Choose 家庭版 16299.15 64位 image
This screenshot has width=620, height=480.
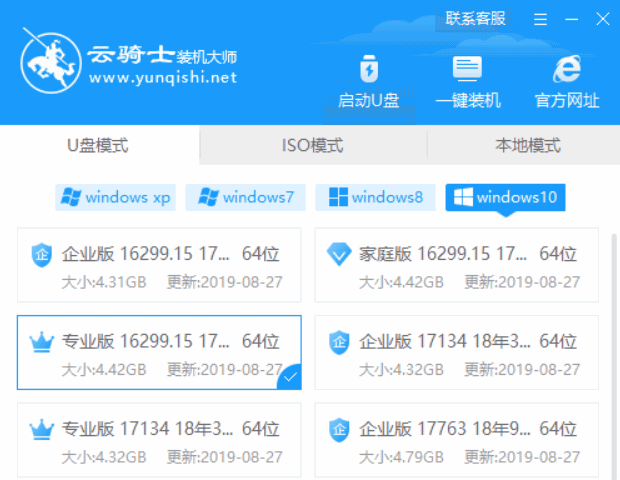[457, 265]
